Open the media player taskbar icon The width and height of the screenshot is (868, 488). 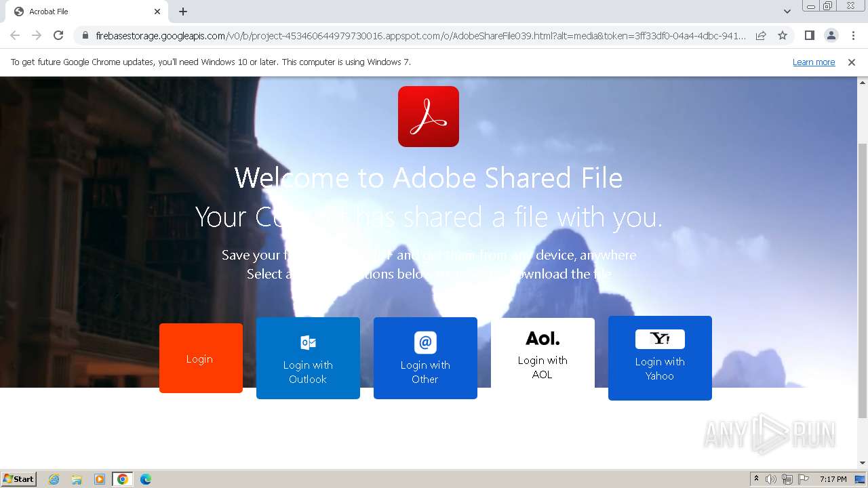coord(100,479)
